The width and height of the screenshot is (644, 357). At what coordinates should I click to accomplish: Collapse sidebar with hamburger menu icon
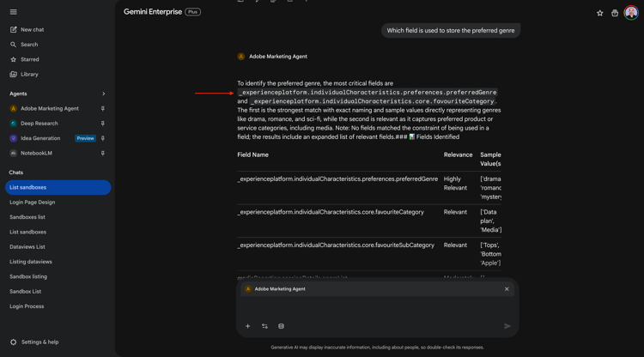(14, 12)
